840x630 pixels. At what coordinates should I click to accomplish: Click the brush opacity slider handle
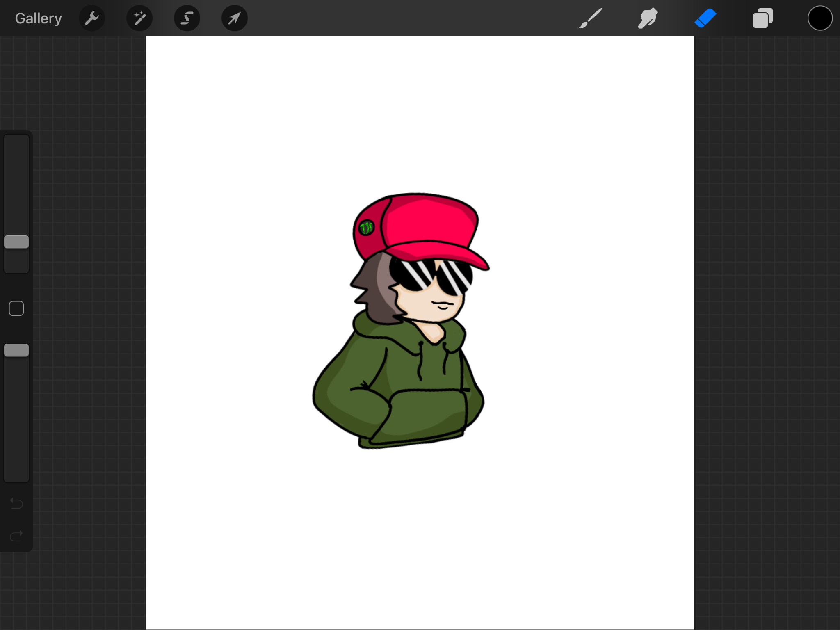pyautogui.click(x=16, y=350)
